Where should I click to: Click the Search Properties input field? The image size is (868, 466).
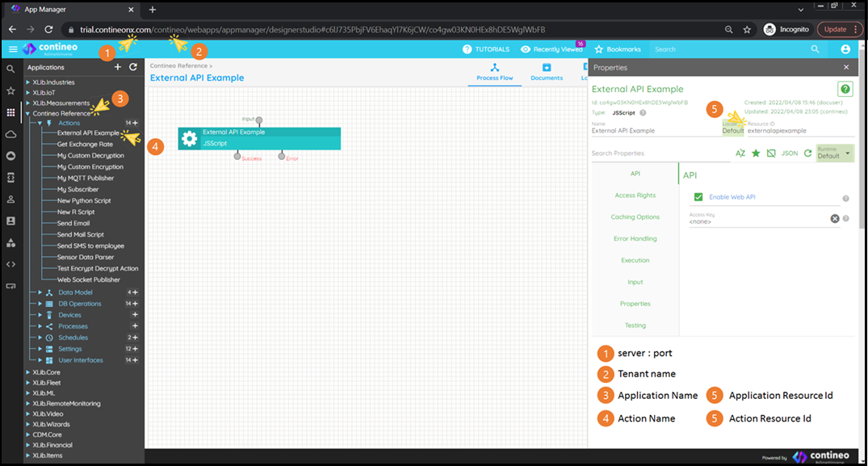pos(658,153)
